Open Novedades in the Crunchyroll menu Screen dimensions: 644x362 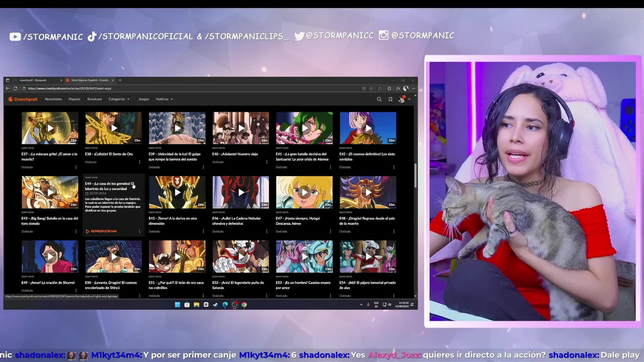click(x=53, y=99)
